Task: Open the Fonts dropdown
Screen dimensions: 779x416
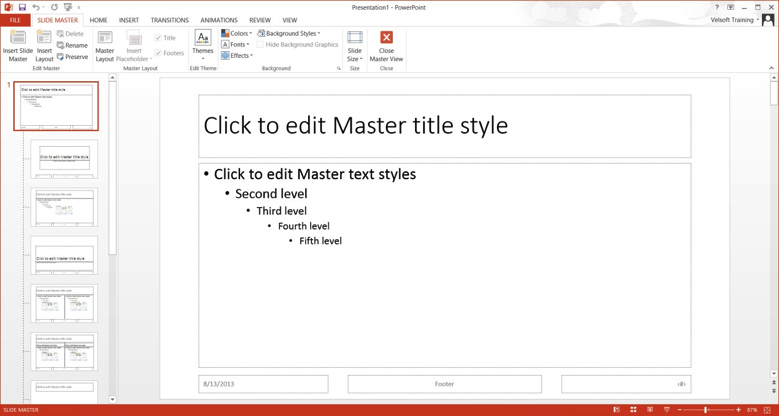Action: [236, 45]
